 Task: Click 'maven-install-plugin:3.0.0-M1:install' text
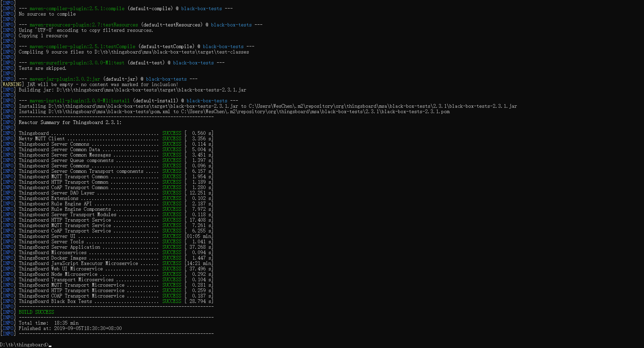point(80,101)
